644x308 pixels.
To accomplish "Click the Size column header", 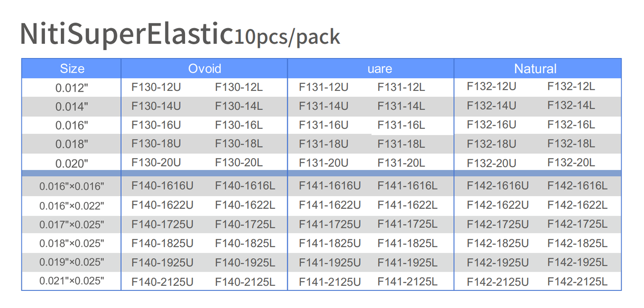I will coord(72,69).
